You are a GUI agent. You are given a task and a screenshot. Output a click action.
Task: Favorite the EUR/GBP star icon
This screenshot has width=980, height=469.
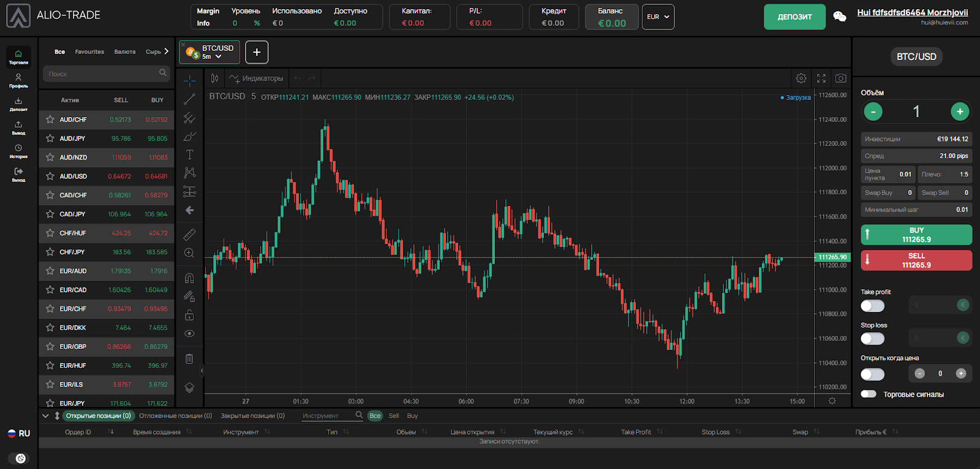click(x=50, y=346)
